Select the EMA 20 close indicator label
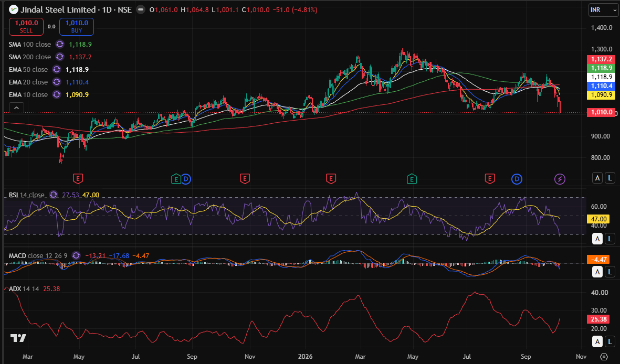Image resolution: width=620 pixels, height=364 pixels. tap(28, 82)
